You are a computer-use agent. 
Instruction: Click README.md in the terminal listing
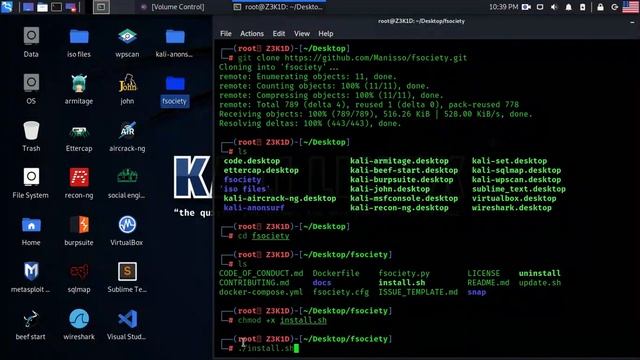tap(488, 282)
